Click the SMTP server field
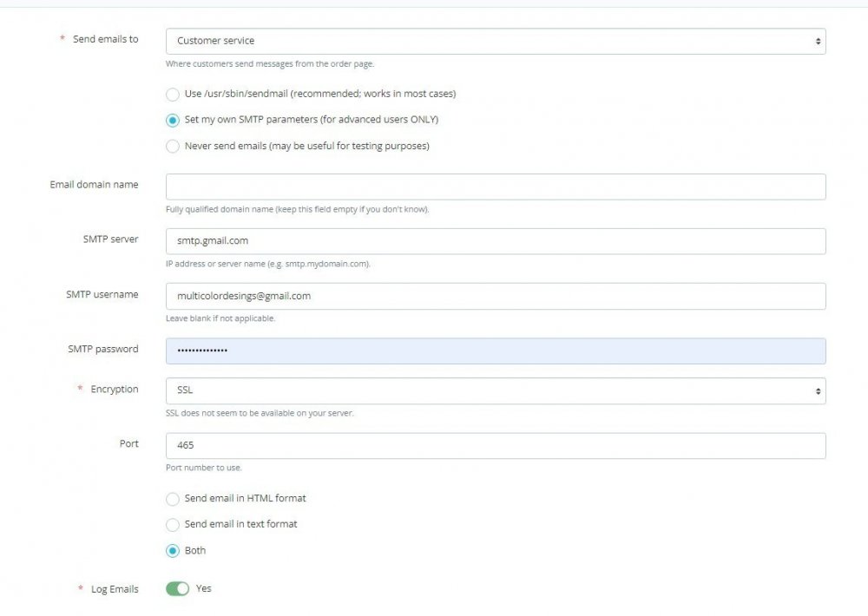The height and width of the screenshot is (616, 868). coord(495,240)
